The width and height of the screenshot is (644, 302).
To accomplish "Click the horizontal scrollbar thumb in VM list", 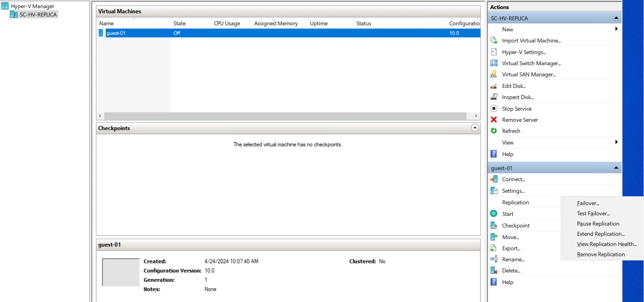I will tap(285, 116).
